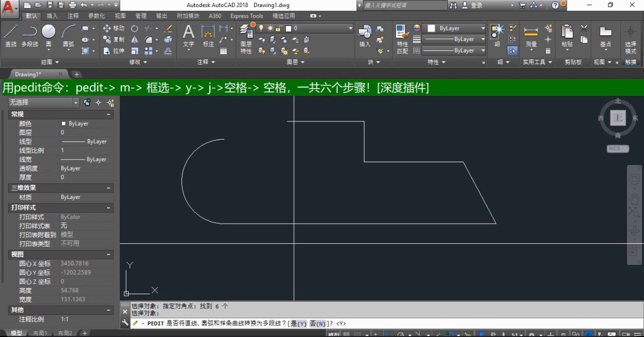The width and height of the screenshot is (644, 337).
Task: Click the color wheel object color icon
Action: 417,28
